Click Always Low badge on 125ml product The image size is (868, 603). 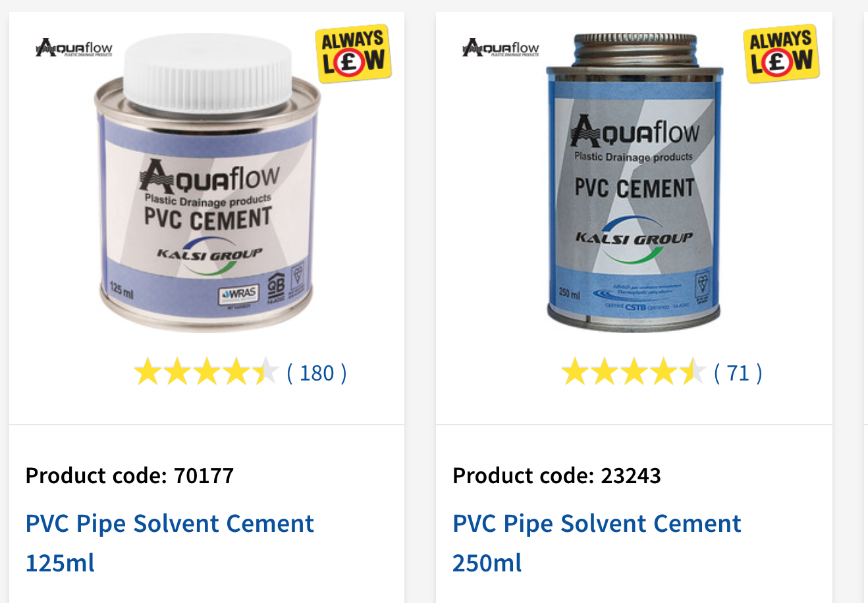coord(354,53)
